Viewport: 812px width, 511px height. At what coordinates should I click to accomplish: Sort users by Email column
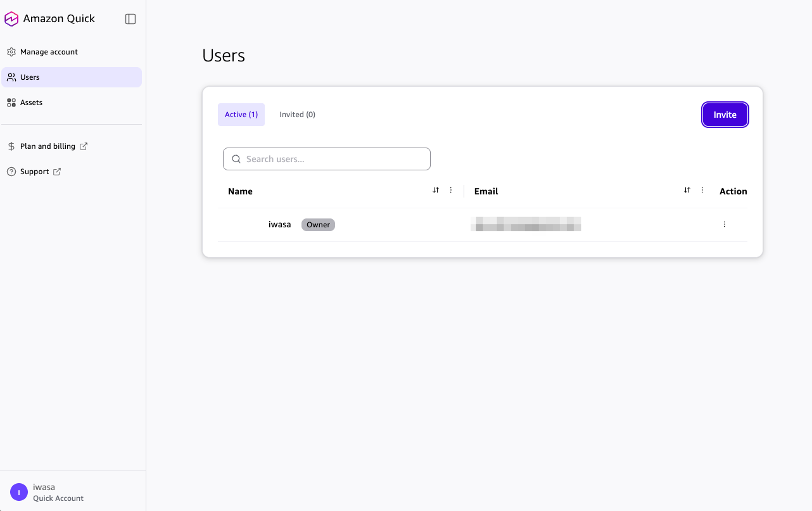687,190
